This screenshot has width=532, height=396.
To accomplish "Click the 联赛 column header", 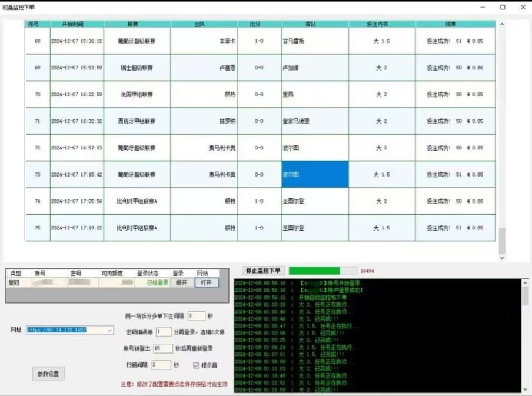I will click(137, 25).
